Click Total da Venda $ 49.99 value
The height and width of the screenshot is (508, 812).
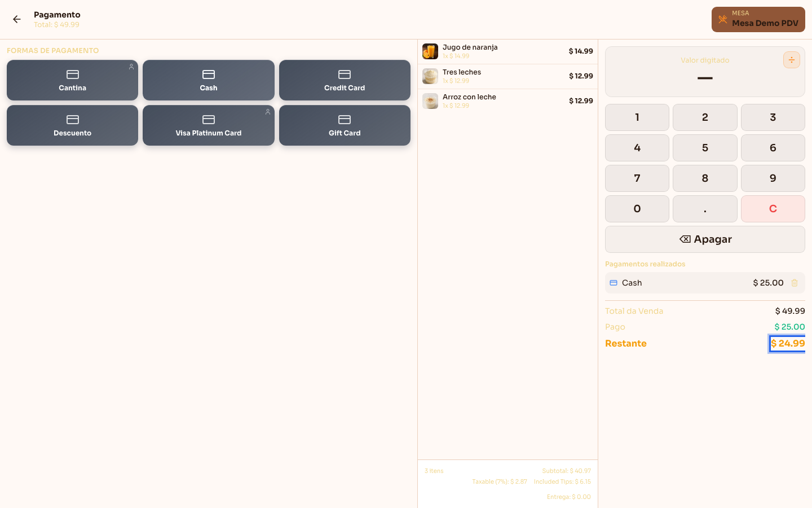(790, 311)
